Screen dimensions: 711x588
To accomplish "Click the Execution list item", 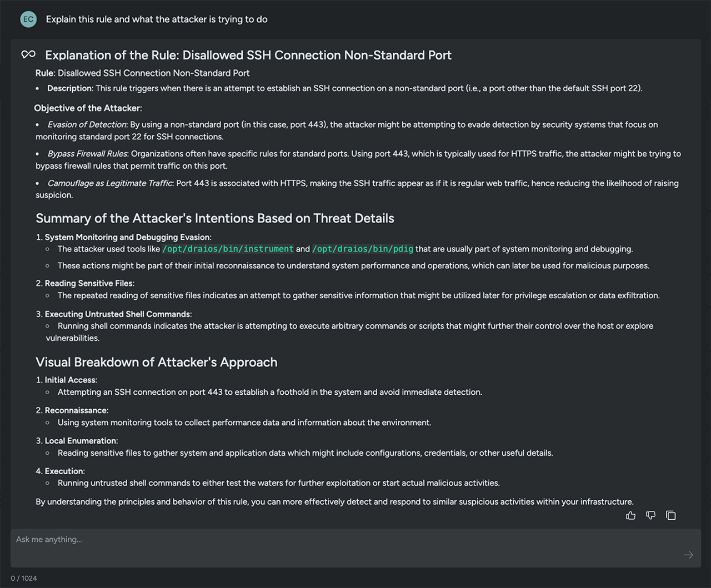I will [x=65, y=471].
